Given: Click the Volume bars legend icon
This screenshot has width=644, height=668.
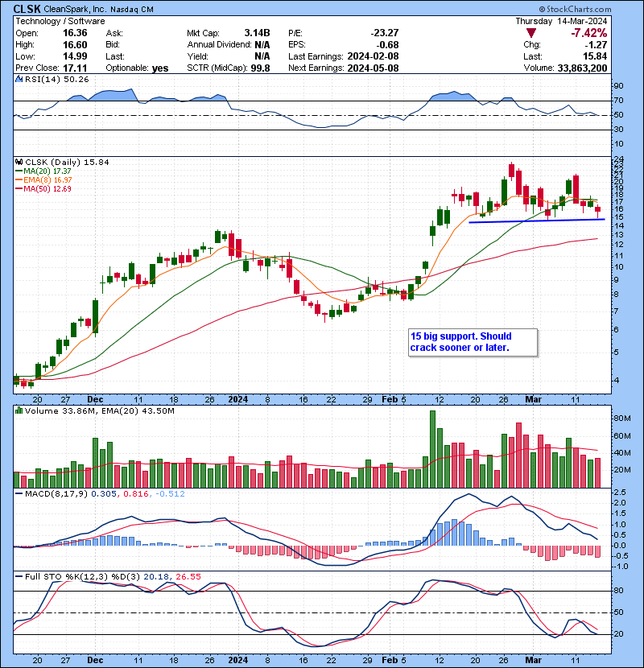Looking at the screenshot, I should pos(19,410).
